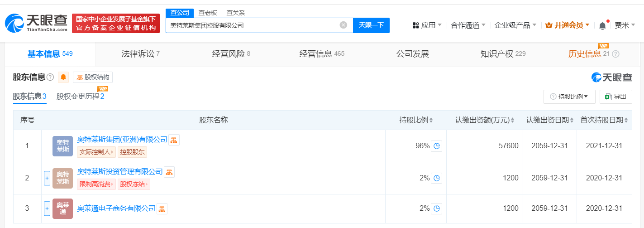Select the 查公司 search tab

tap(180, 13)
